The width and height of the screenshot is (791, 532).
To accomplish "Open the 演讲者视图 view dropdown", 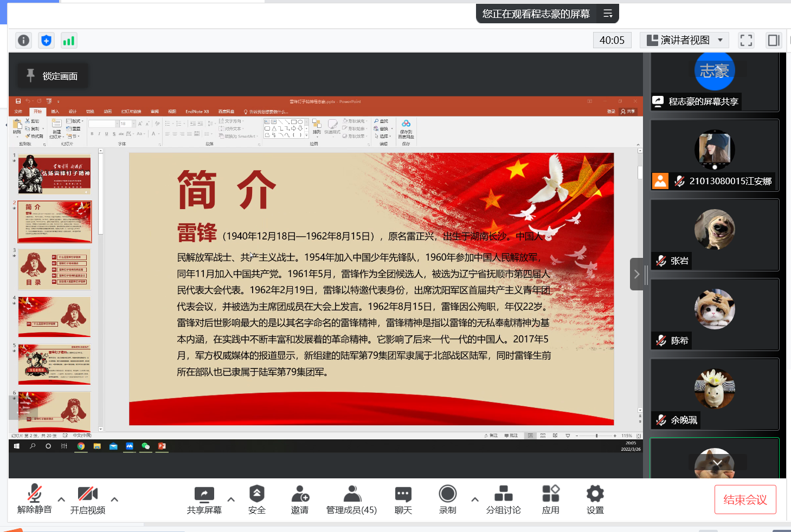I will (x=685, y=41).
